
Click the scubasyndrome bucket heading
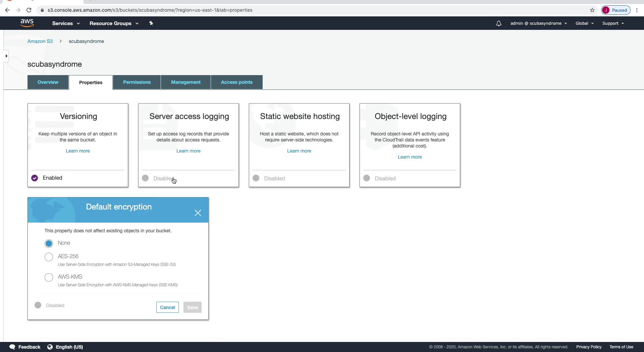pyautogui.click(x=55, y=64)
